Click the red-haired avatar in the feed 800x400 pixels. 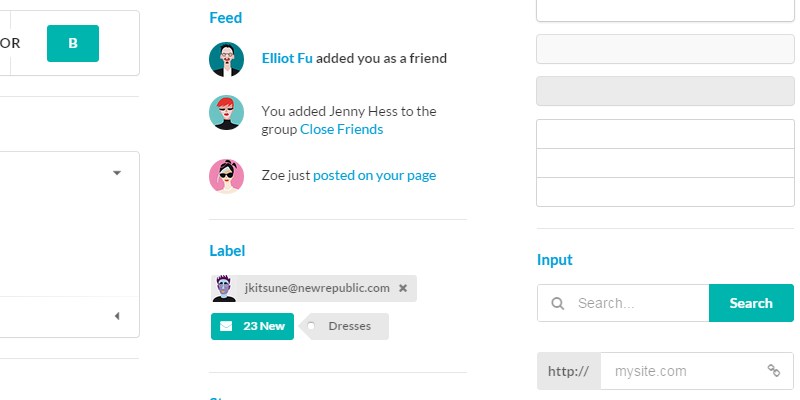[x=226, y=112]
